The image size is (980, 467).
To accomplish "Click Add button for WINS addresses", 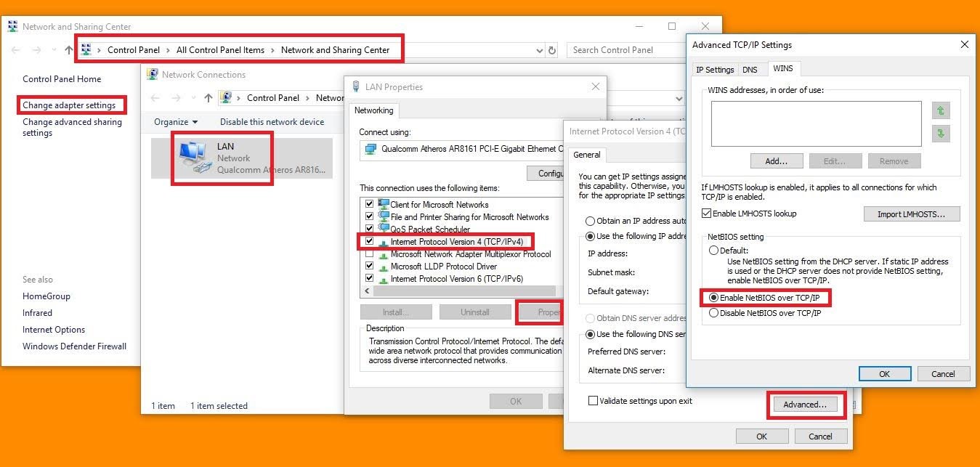I will pyautogui.click(x=777, y=161).
